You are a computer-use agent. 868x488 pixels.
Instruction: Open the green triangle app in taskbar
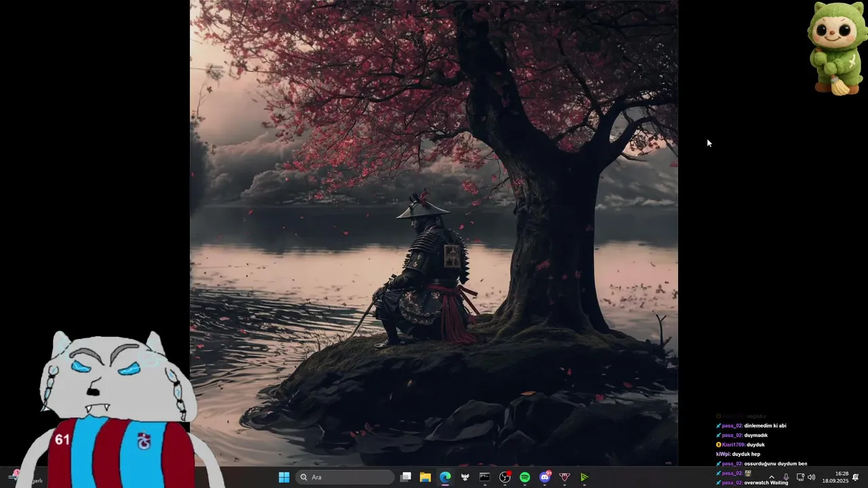click(584, 477)
